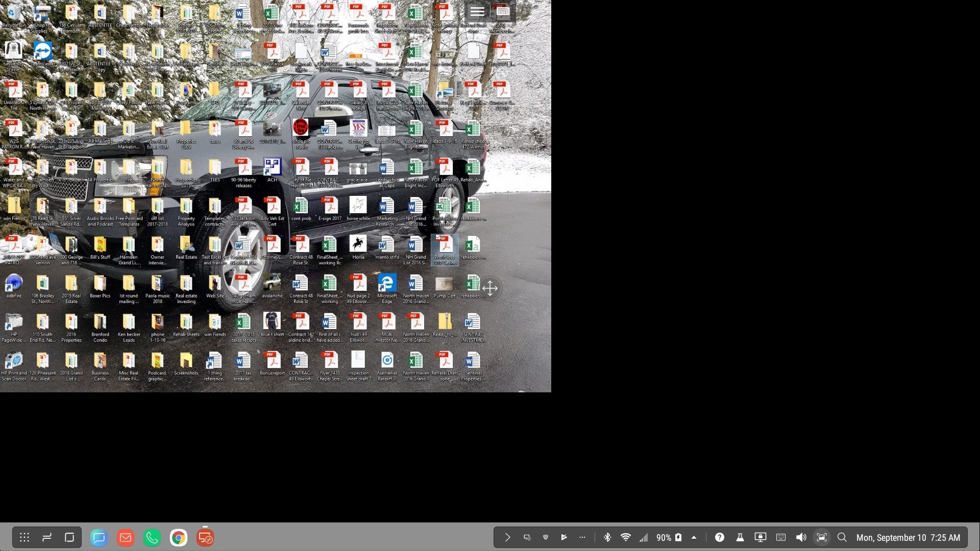Select the E-sign 2017 PDF
Screen dimensions: 980x551
[330, 209]
